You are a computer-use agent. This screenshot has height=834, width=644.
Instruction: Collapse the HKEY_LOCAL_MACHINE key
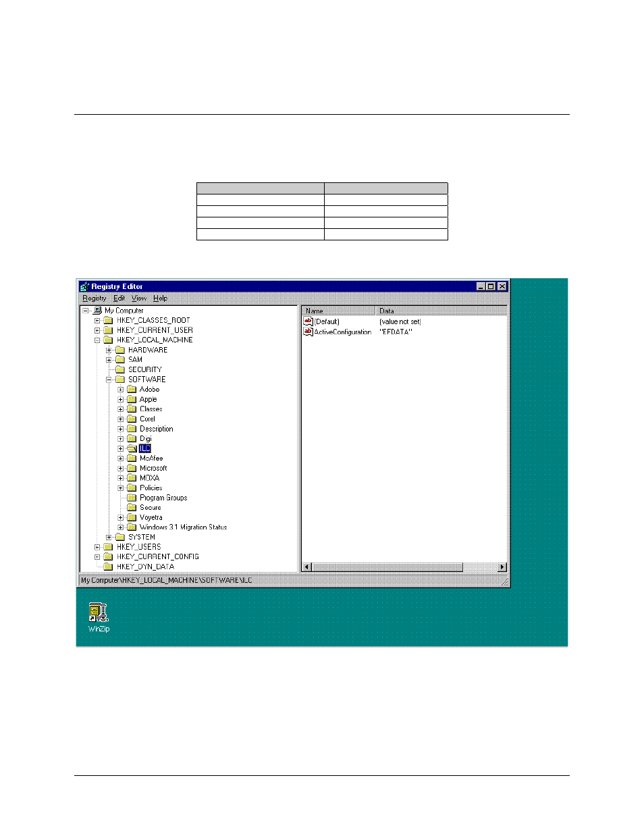(x=97, y=340)
